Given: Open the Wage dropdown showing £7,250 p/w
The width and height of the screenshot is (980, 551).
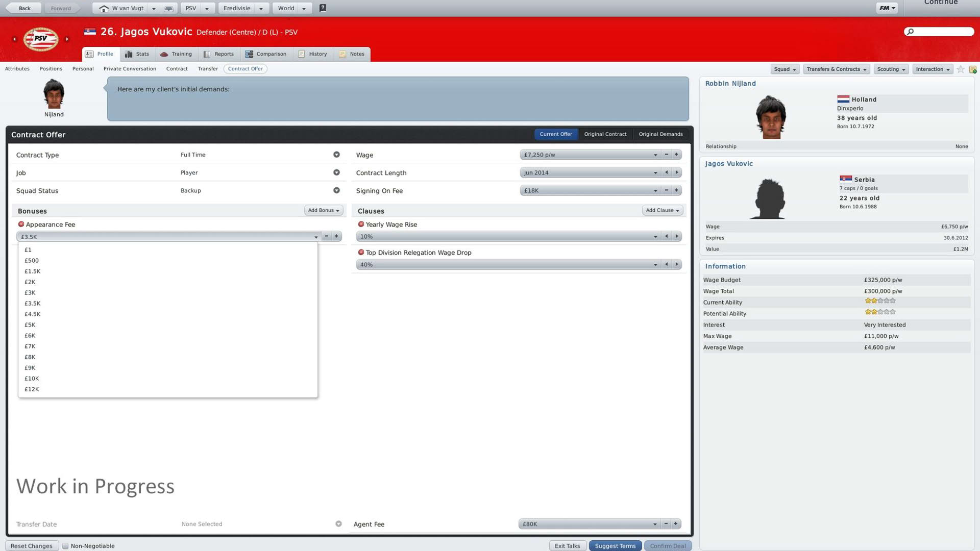Looking at the screenshot, I should [x=590, y=155].
